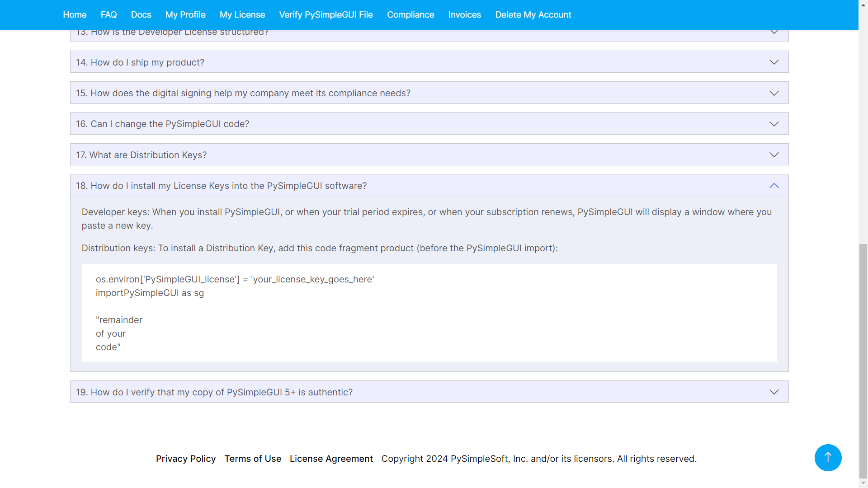Open the License Agreement

[x=331, y=458]
